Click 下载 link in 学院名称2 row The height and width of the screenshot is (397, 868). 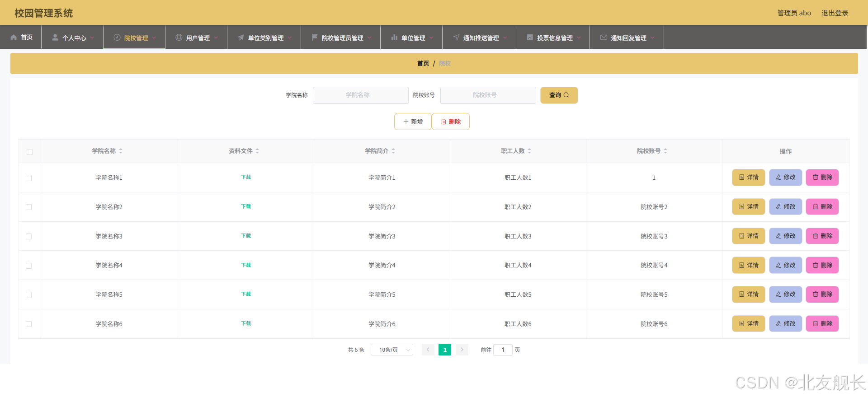pos(246,206)
